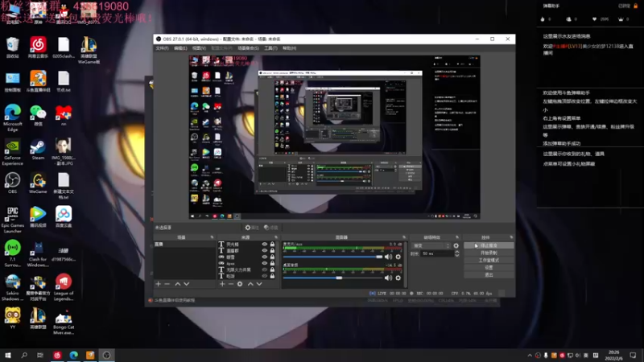Show the hidden 无限火力 text source
This screenshot has height=362, width=644.
[265, 269]
